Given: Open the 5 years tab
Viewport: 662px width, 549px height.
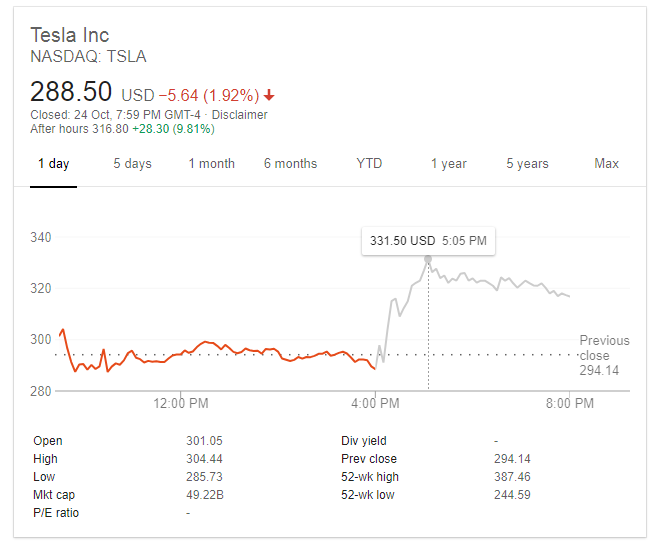Looking at the screenshot, I should pos(527,164).
